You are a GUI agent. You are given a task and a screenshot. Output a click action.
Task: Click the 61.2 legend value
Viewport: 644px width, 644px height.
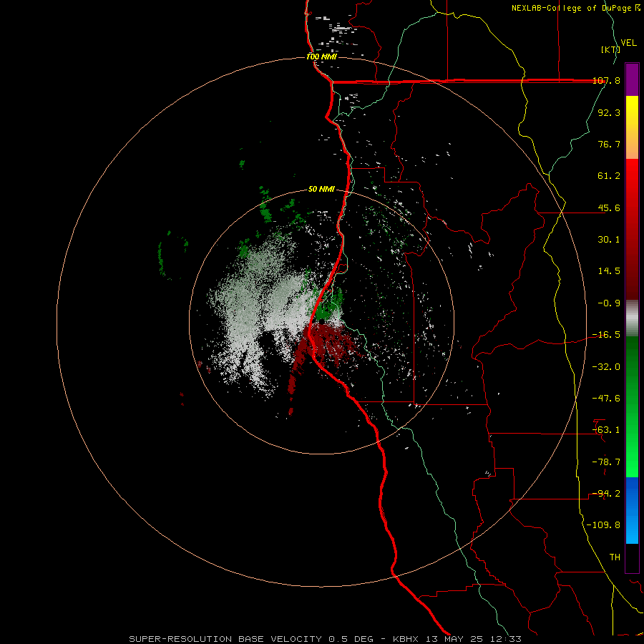[609, 176]
